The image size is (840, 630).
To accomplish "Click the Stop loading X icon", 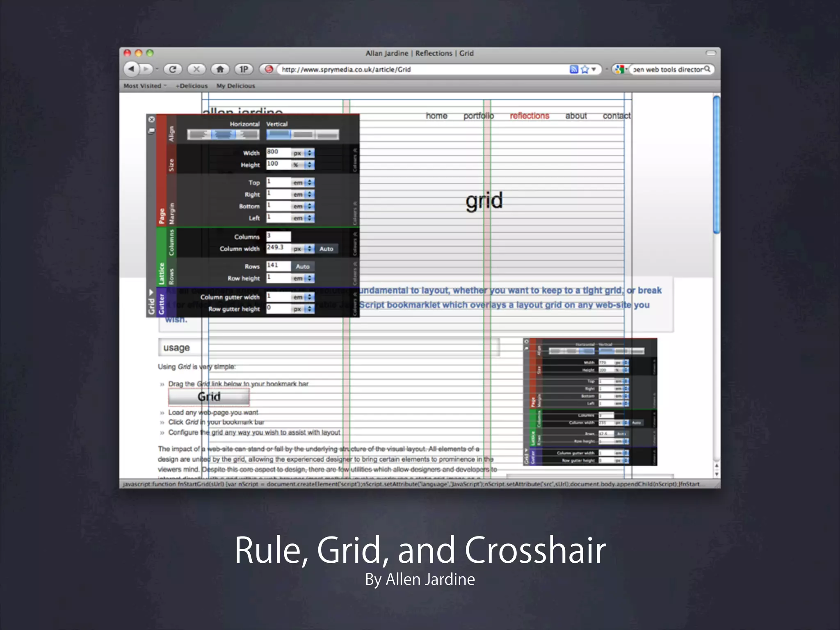I will 196,69.
